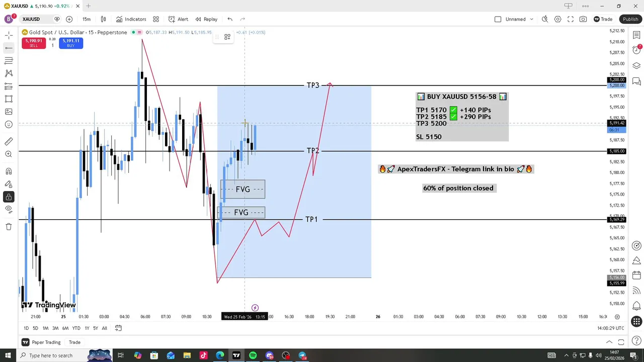
Task: Open the chart type candles selector
Action: [103, 19]
